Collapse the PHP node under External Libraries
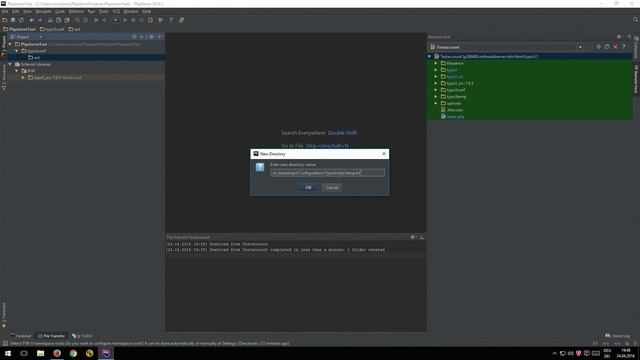Viewport: 640px width, 360px height. (x=17, y=71)
